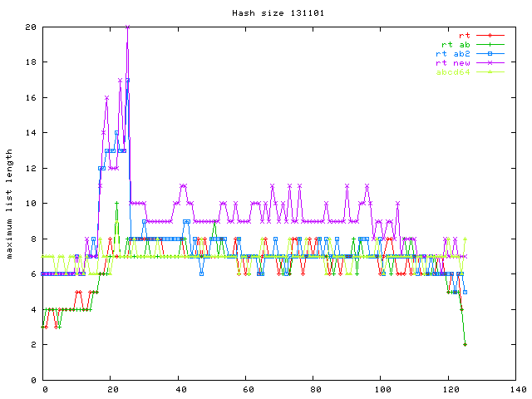Click the y-axis tick label 8
The image size is (532, 399).
[x=33, y=239]
